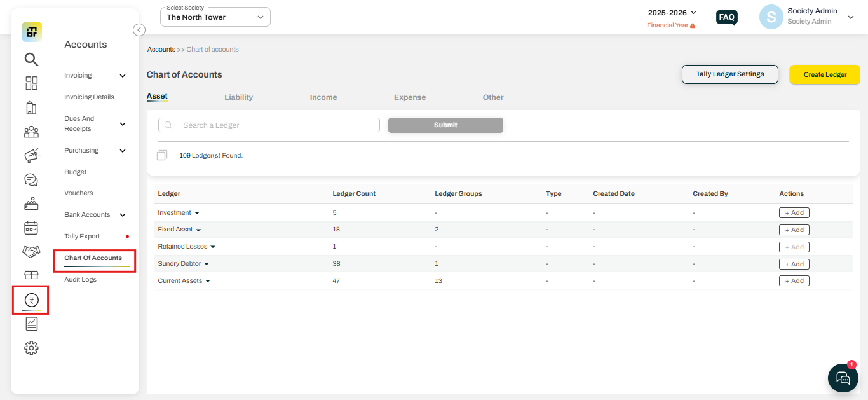Expand the Purchasing submenu

click(x=123, y=151)
